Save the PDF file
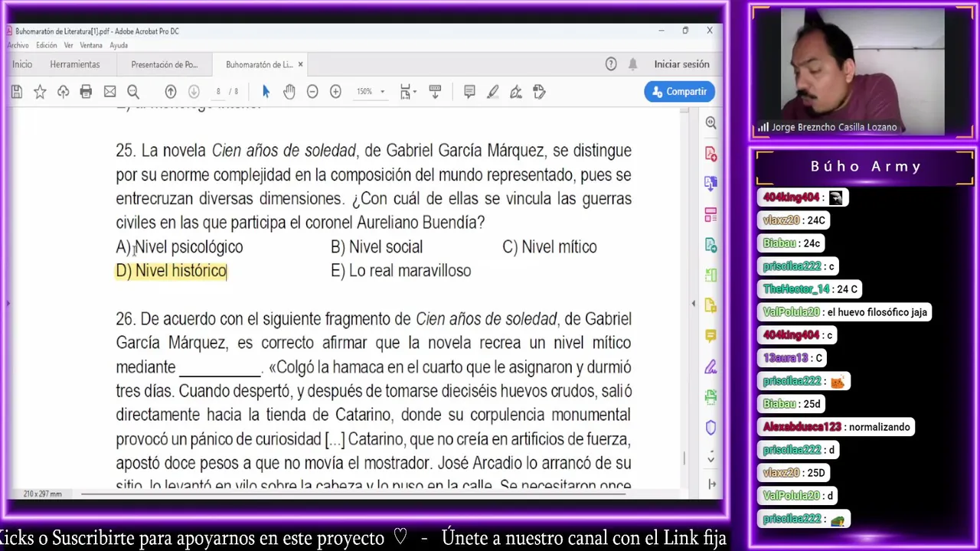Screen dimensions: 980x551 [16, 92]
